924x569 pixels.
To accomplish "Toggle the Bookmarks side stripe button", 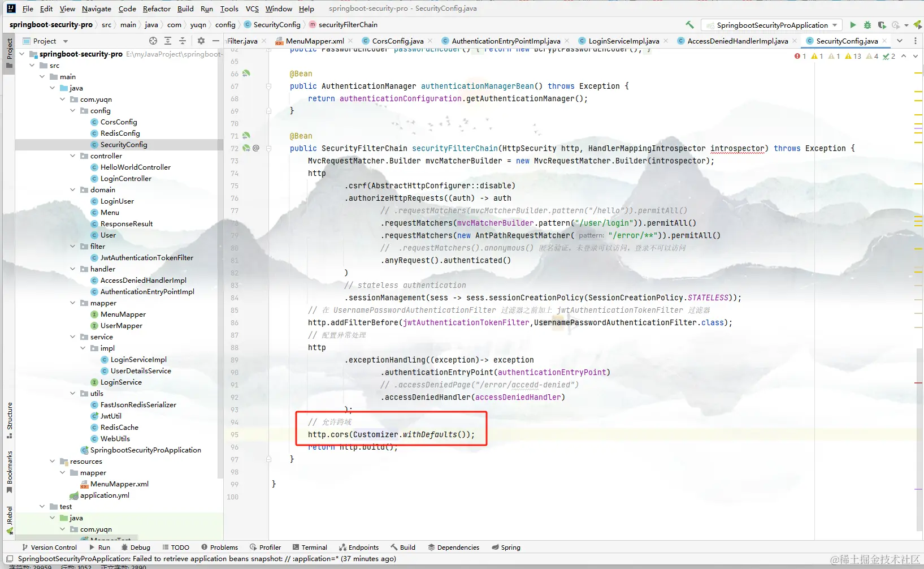I will 9,472.
